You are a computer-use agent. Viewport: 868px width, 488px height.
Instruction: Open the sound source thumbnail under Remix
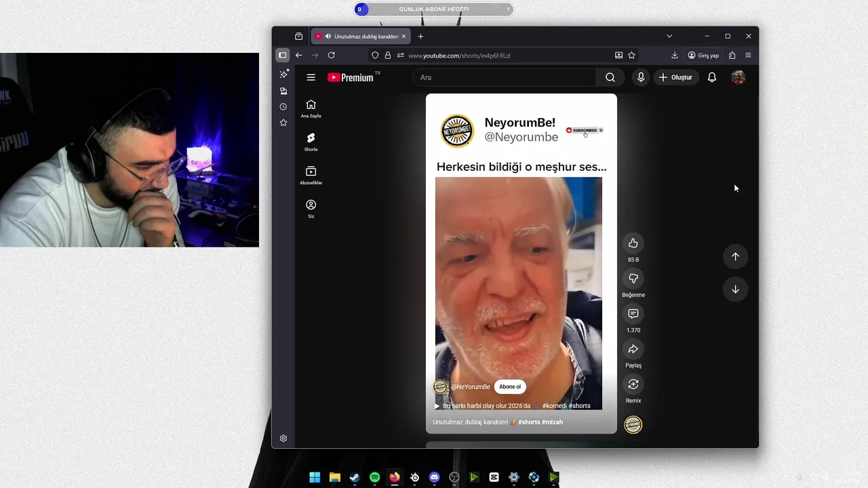point(633,425)
